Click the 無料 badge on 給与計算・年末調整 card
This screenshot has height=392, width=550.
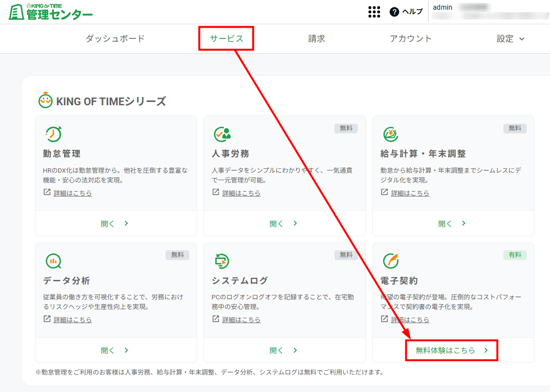515,129
